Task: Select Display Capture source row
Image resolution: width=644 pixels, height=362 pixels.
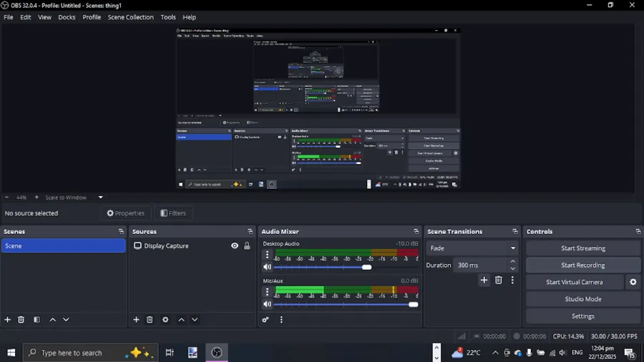Action: tap(192, 246)
